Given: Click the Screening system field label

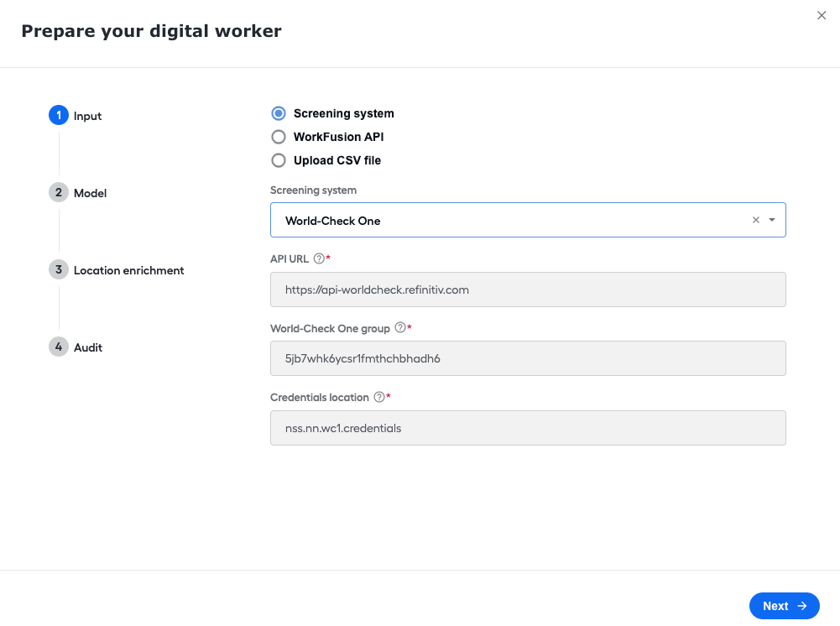Looking at the screenshot, I should (313, 190).
